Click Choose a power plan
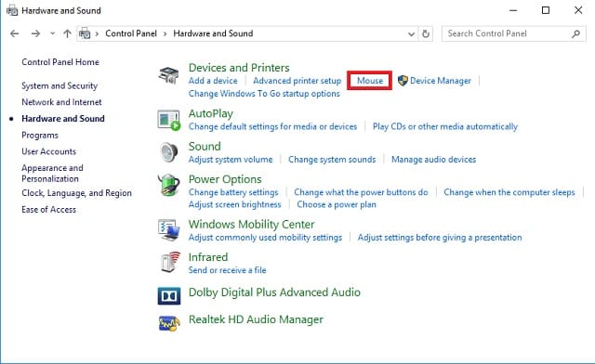The height and width of the screenshot is (364, 595). (337, 204)
